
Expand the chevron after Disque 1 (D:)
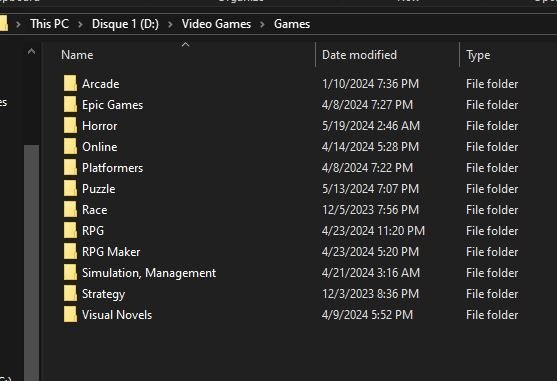171,24
